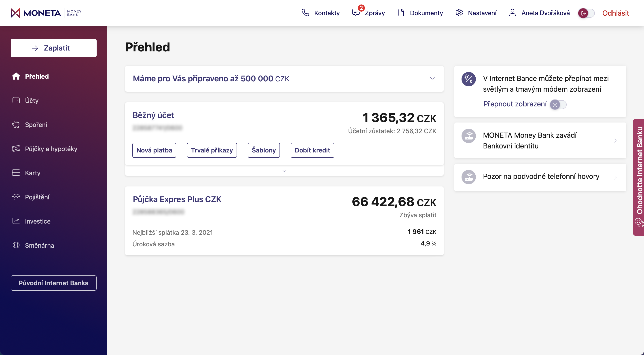Open the Ohodnoťte Internet Banku feedback tab
The width and height of the screenshot is (644, 355).
click(x=639, y=177)
